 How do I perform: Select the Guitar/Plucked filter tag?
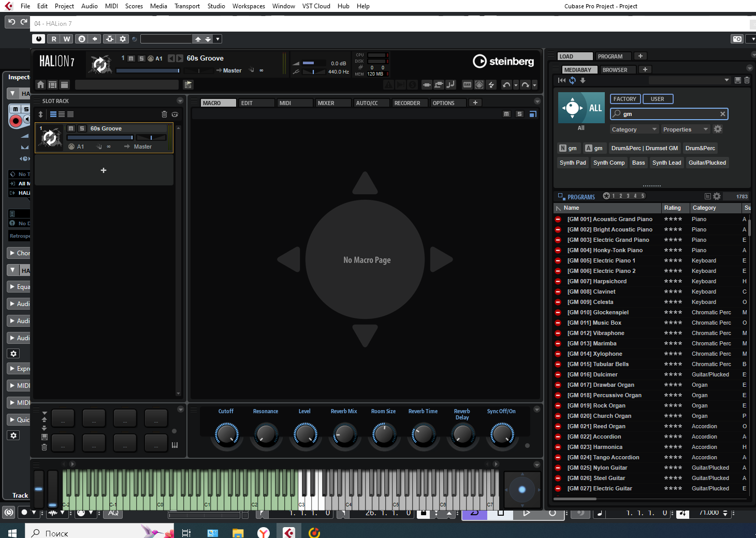[x=707, y=163]
